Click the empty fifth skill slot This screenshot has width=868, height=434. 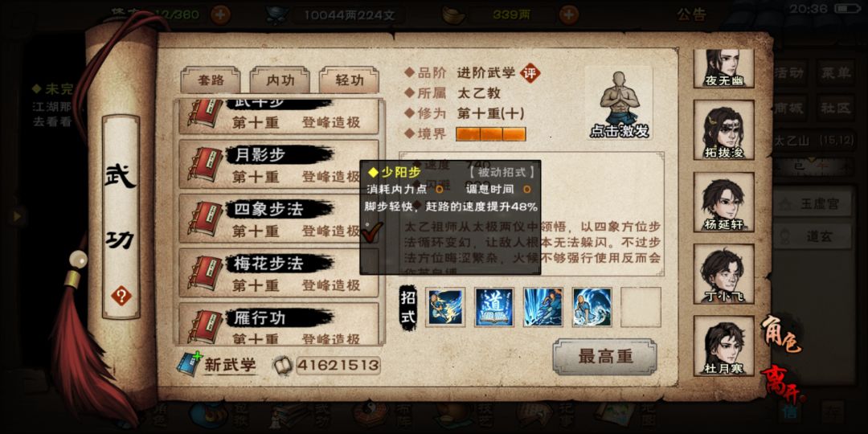[x=641, y=307]
